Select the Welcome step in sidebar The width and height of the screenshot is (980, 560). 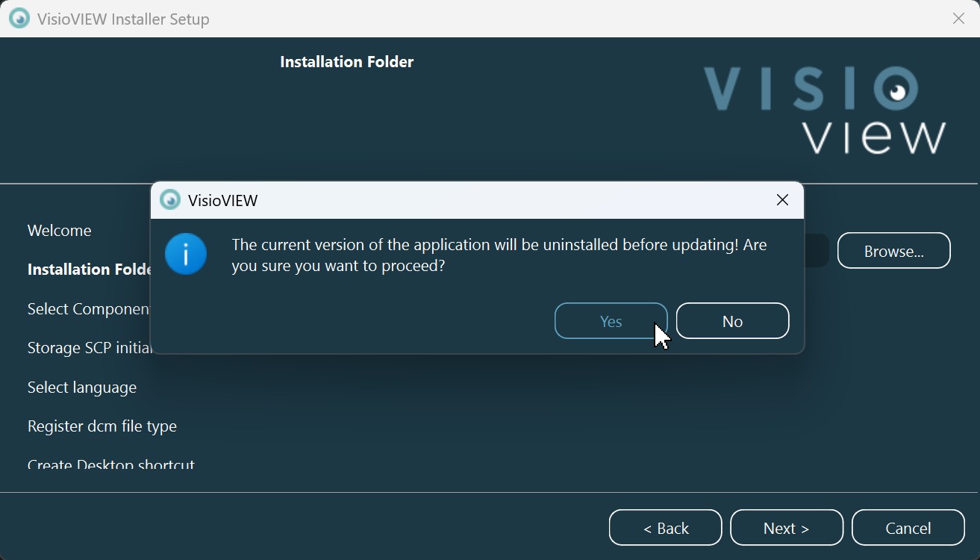click(x=60, y=231)
